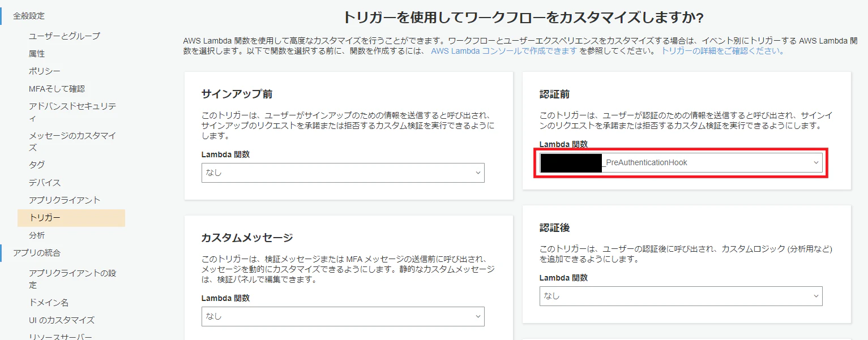The height and width of the screenshot is (340, 868).
Task: Go to ユーザーとグループ settings
Action: click(x=65, y=36)
